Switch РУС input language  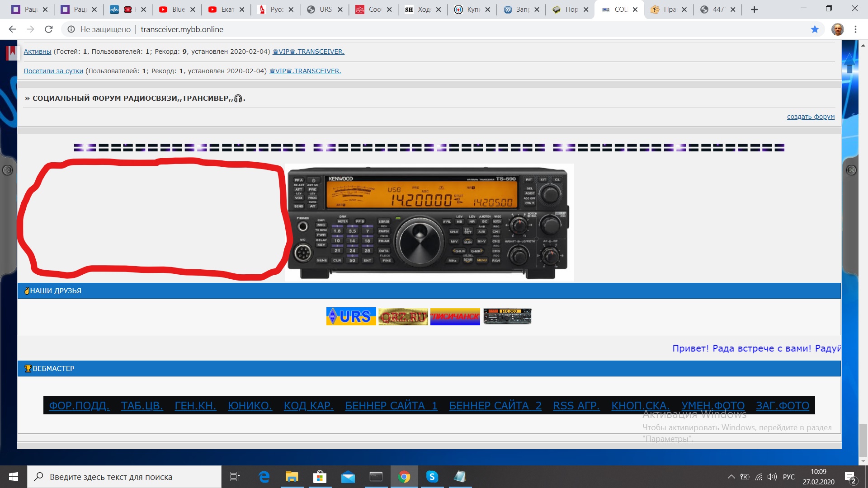pyautogui.click(x=789, y=477)
